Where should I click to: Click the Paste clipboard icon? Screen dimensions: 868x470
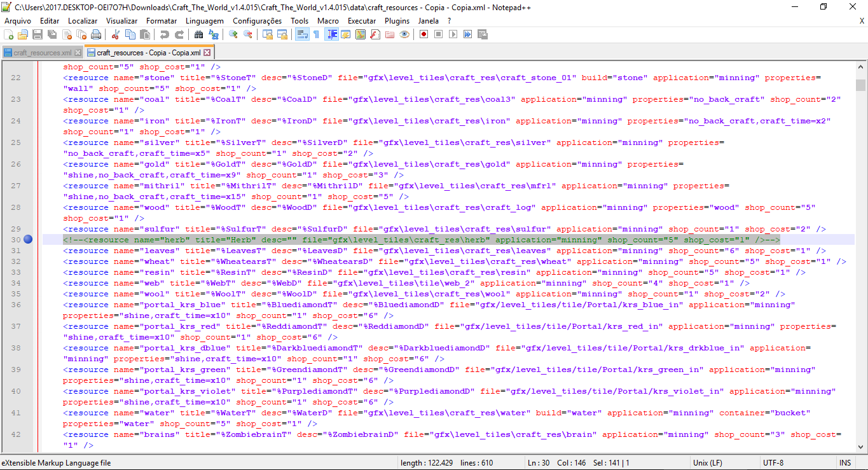tap(145, 34)
